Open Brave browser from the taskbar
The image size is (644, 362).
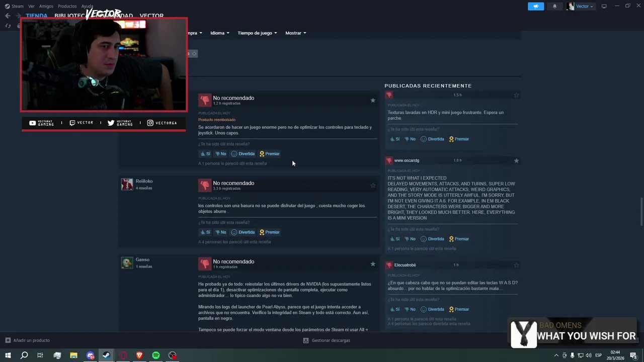coord(139,355)
